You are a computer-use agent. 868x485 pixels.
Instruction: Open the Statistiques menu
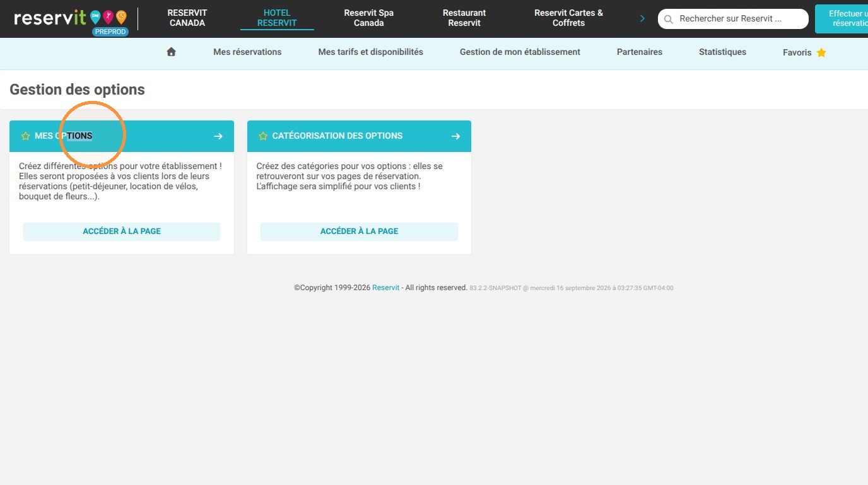pos(722,52)
